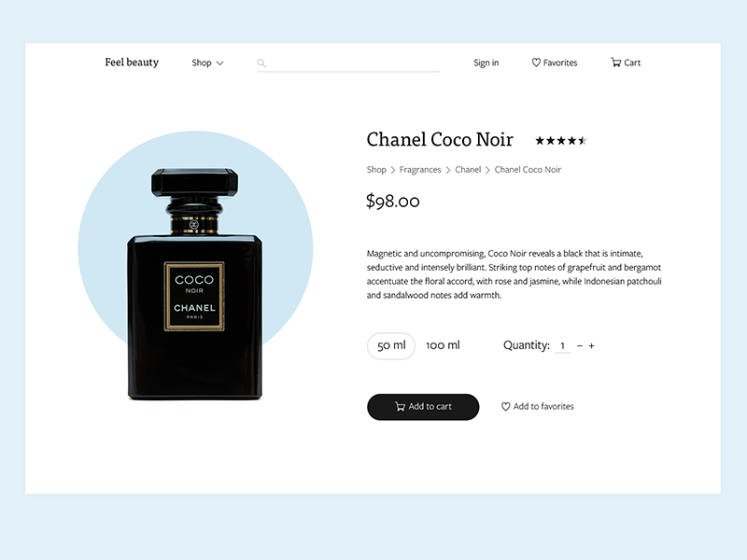Go to the Feel beauty home logo

132,63
